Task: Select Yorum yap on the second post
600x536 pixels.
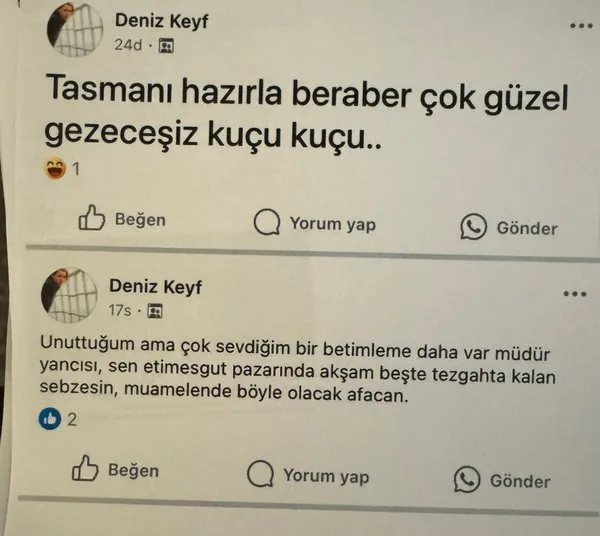Action: click(308, 474)
